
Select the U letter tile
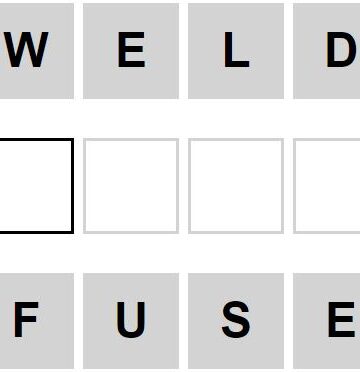[131, 321]
